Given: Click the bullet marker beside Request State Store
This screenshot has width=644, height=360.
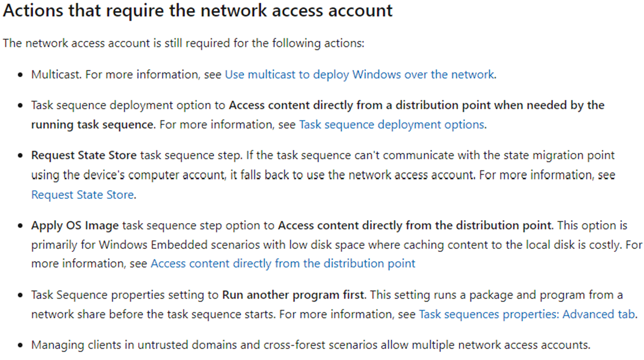Looking at the screenshot, I should click(20, 156).
